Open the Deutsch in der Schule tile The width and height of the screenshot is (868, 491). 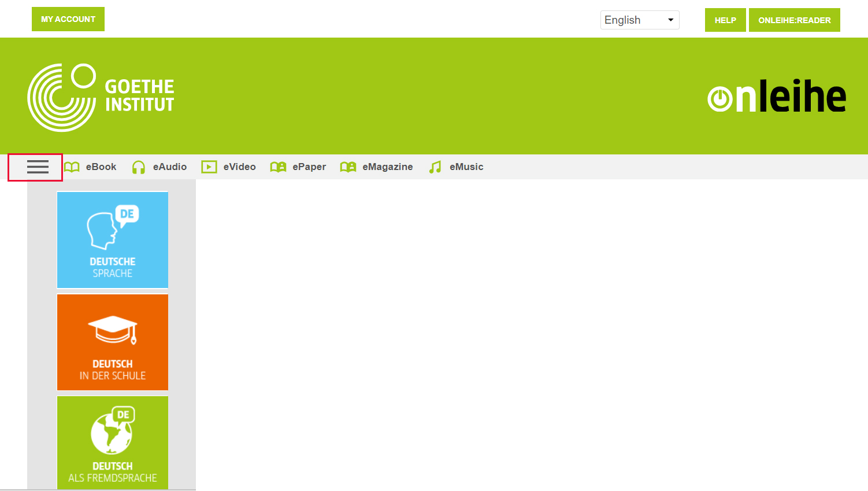tap(113, 342)
